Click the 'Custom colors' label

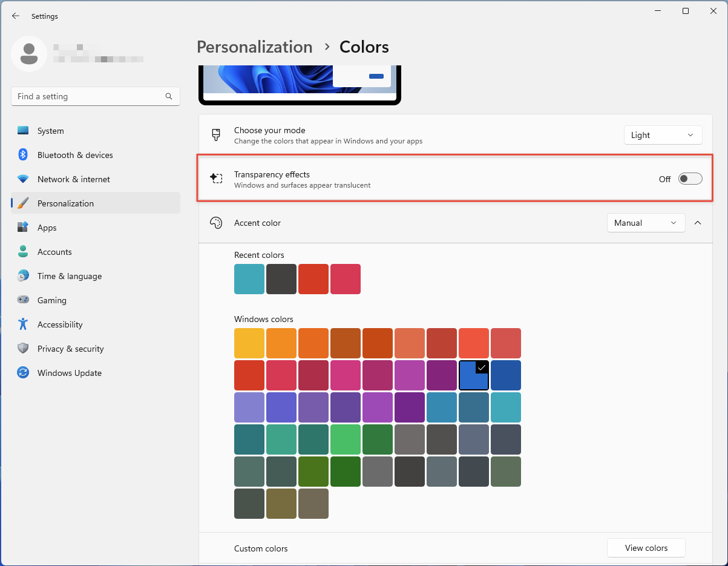(x=261, y=548)
